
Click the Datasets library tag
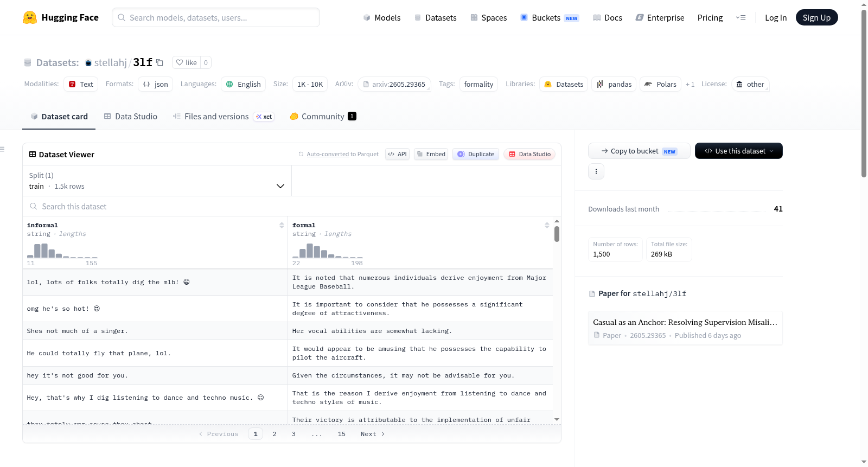(564, 84)
